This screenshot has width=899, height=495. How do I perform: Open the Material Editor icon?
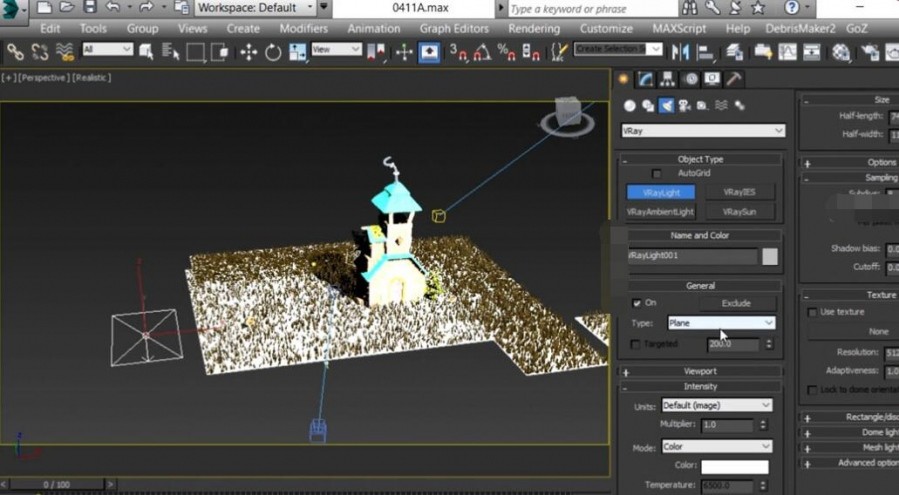click(x=841, y=52)
